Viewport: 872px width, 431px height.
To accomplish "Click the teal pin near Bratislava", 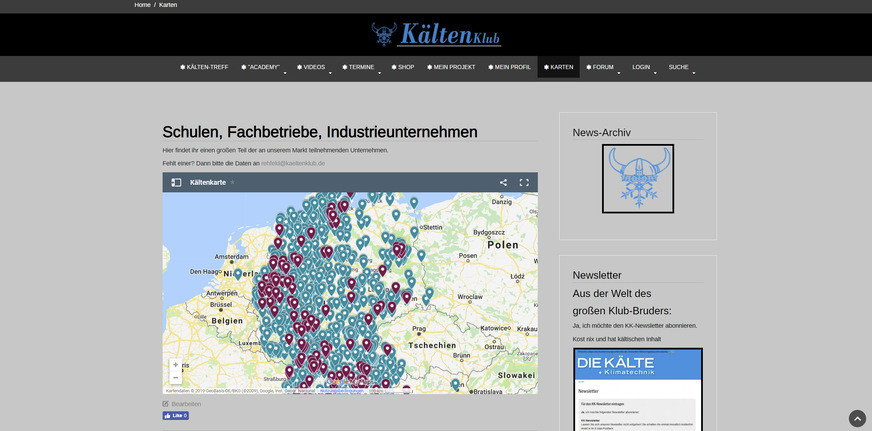I will (455, 384).
